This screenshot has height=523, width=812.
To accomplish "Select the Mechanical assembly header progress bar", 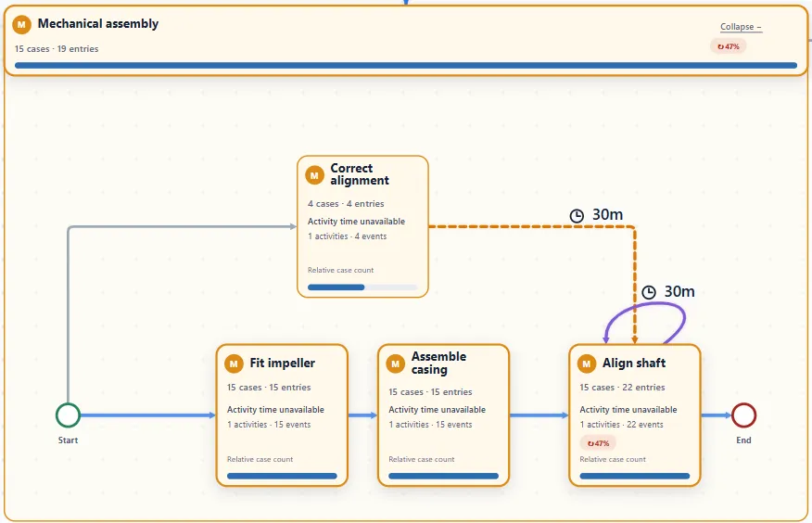I will pyautogui.click(x=405, y=65).
